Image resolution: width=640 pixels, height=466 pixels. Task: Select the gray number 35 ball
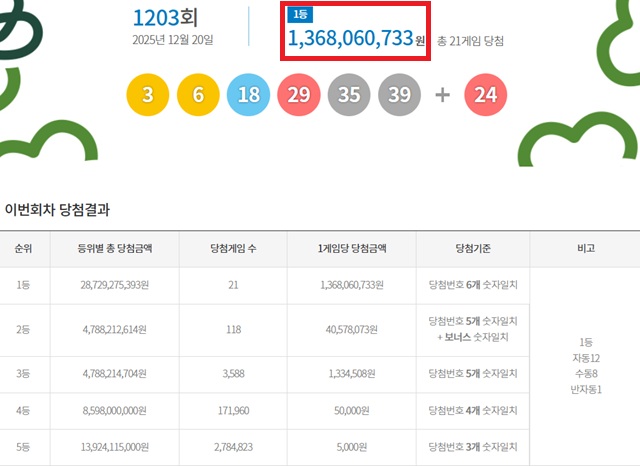click(x=349, y=95)
